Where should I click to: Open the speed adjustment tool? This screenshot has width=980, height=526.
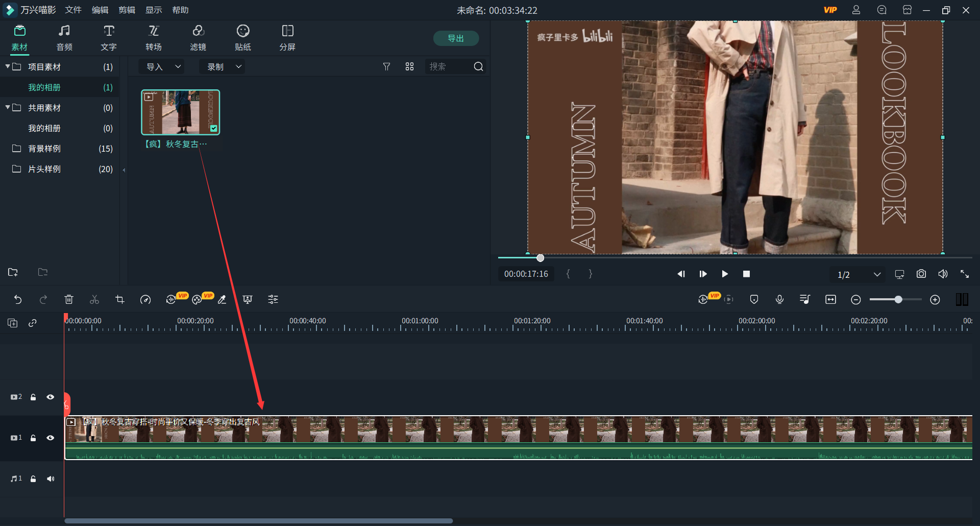pyautogui.click(x=145, y=300)
